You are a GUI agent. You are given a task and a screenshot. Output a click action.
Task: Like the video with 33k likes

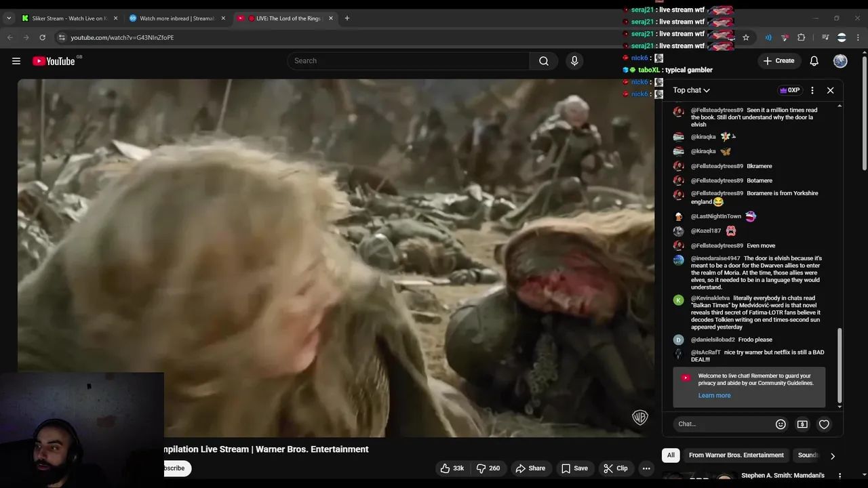point(452,468)
